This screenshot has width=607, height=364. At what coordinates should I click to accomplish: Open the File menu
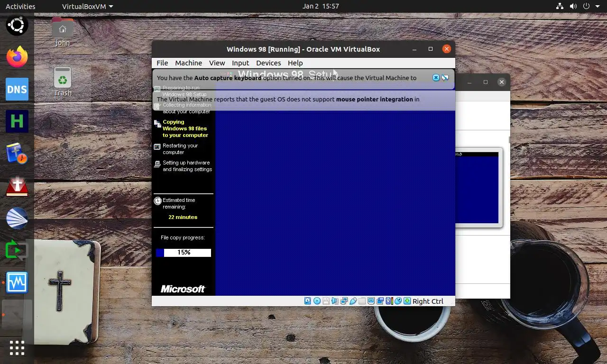coord(162,63)
